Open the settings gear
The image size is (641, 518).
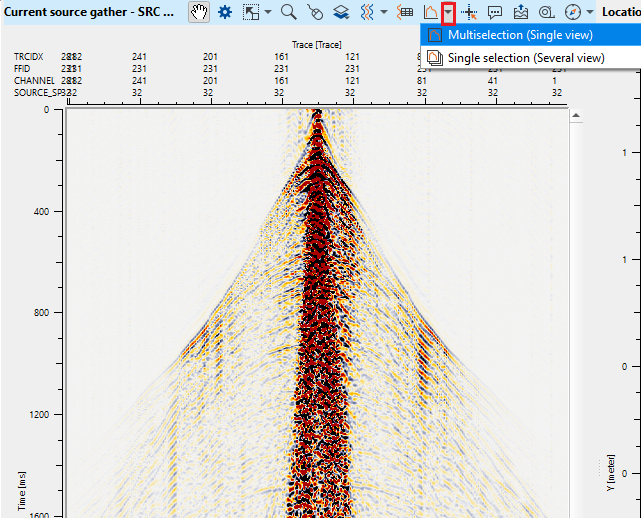click(x=225, y=12)
